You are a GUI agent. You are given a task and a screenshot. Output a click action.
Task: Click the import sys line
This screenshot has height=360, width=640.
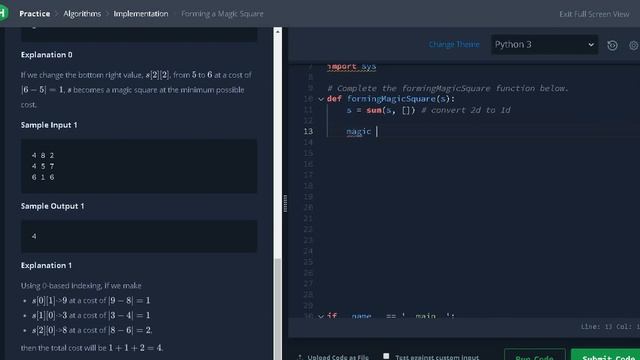pos(351,67)
